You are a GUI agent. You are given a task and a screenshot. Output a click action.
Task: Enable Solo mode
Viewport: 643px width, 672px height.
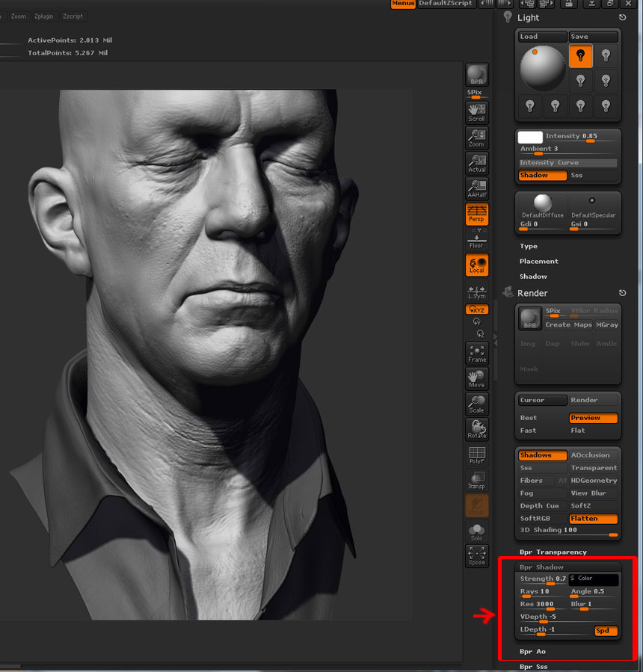477,531
